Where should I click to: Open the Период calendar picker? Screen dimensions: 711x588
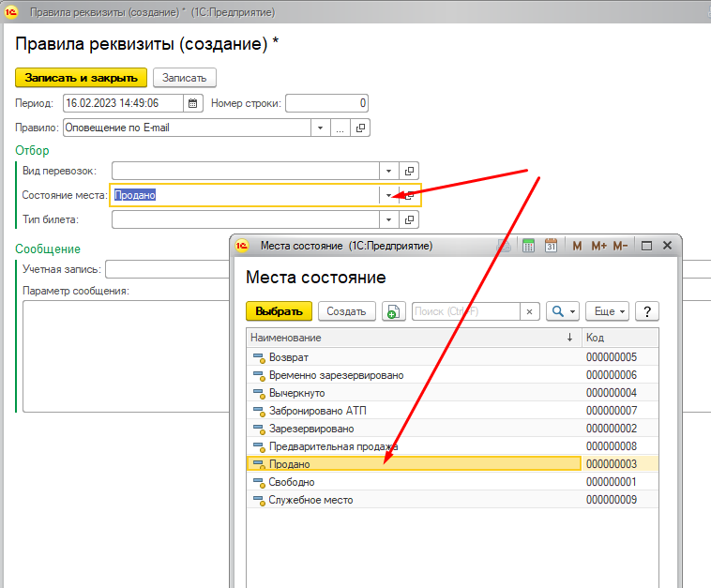coord(193,103)
